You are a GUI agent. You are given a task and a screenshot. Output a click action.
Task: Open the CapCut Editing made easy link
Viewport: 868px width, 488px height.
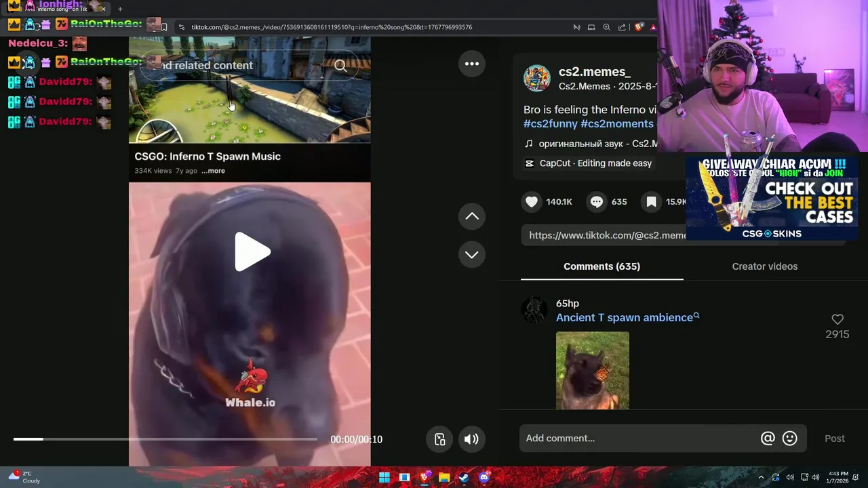pyautogui.click(x=588, y=163)
